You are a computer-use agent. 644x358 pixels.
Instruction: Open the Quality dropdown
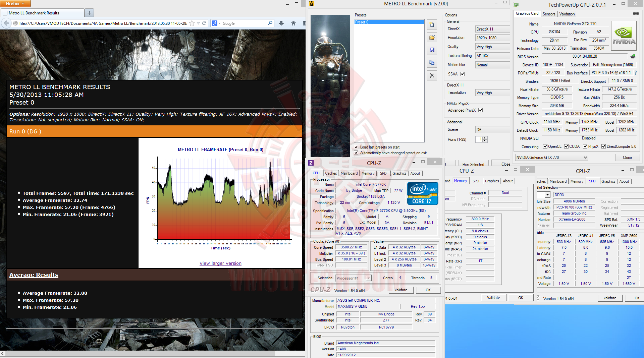(492, 47)
